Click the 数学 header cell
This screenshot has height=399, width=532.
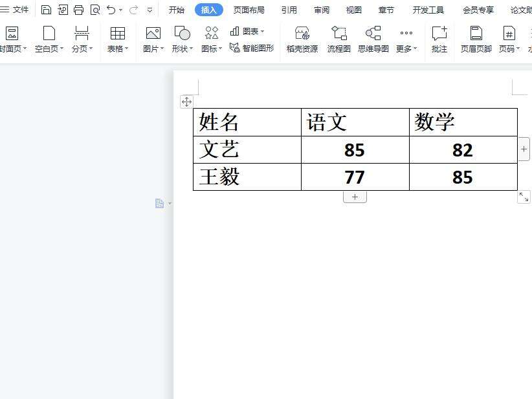pyautogui.click(x=463, y=122)
